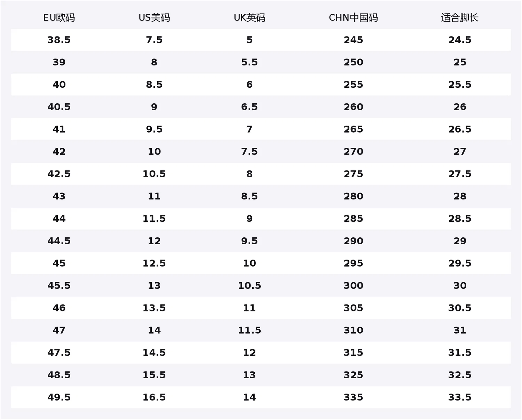Click EU size 48.5 cell
Viewport: 522px width, 420px height.
coord(59,375)
